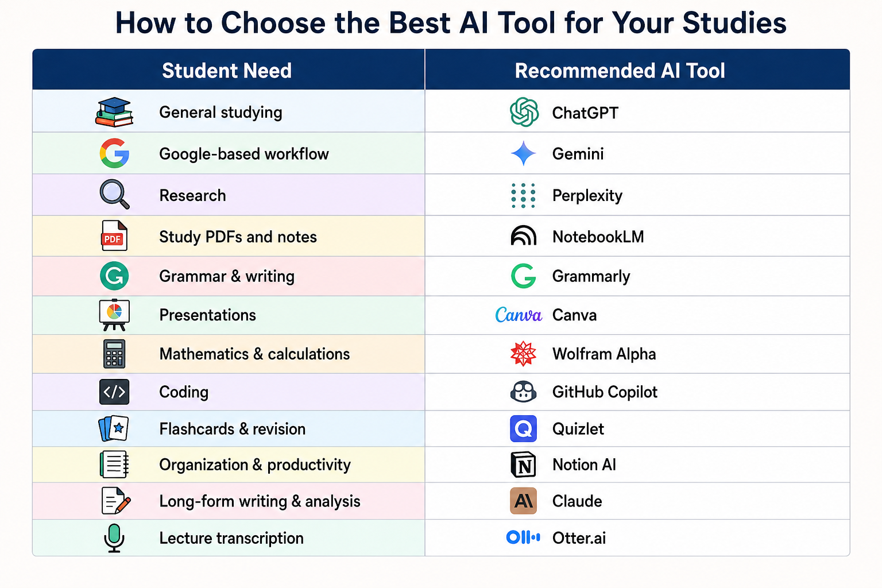The width and height of the screenshot is (882, 588).
Task: Click the Wolfram Alpha red star icon
Action: (x=523, y=354)
